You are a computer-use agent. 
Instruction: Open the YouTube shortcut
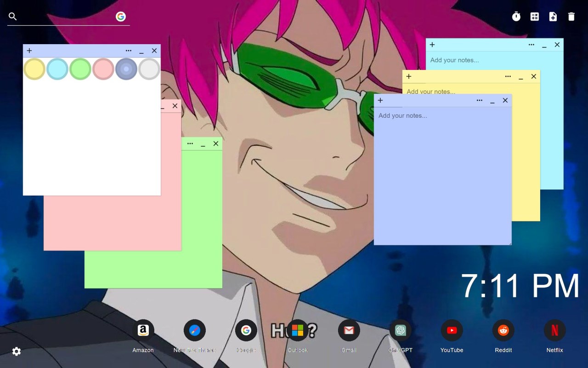click(452, 330)
